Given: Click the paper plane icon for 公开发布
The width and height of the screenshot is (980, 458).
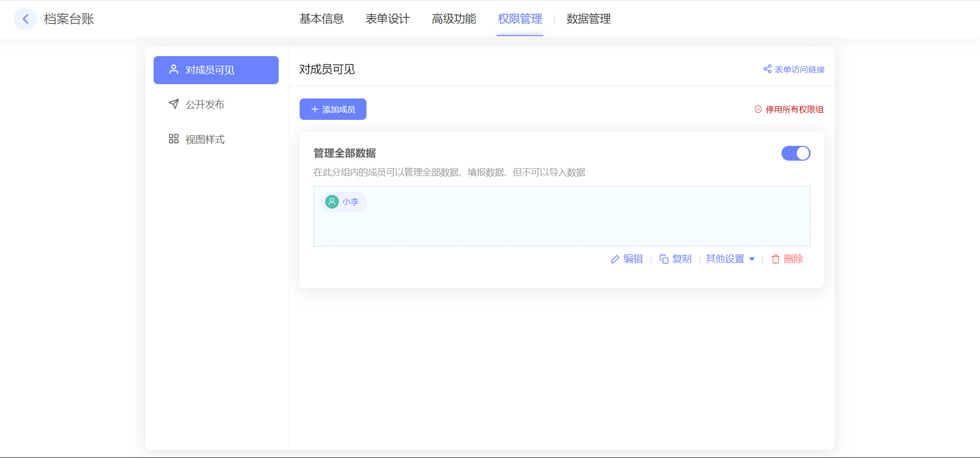Looking at the screenshot, I should [x=174, y=104].
